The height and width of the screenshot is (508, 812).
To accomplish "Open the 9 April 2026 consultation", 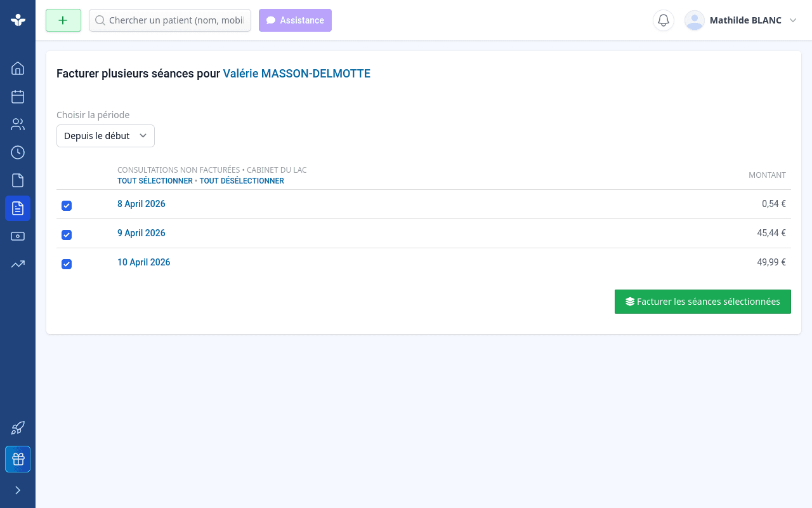I will (x=141, y=233).
